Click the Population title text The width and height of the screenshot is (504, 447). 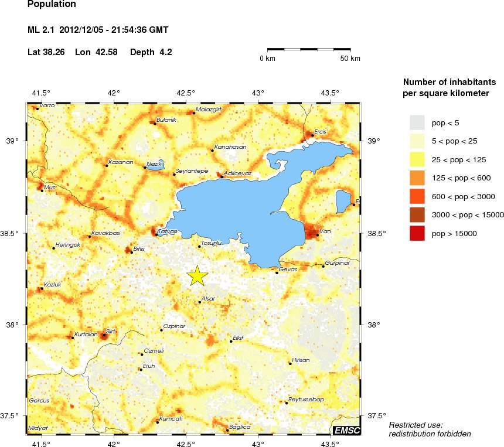point(52,5)
